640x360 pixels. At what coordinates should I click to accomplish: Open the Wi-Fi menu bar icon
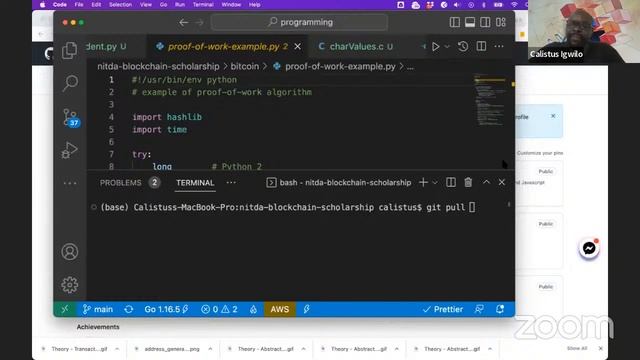[514, 4]
